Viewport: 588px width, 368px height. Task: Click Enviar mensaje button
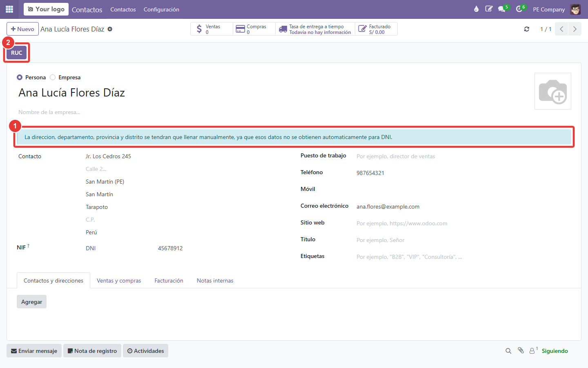[x=34, y=351]
